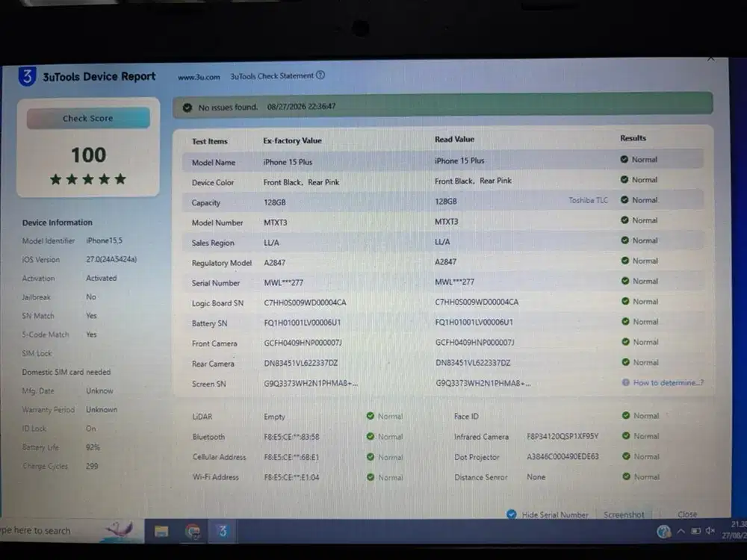Click the report timestamp 08/27/2026 22:36:47
This screenshot has height=560, width=747.
(x=302, y=107)
